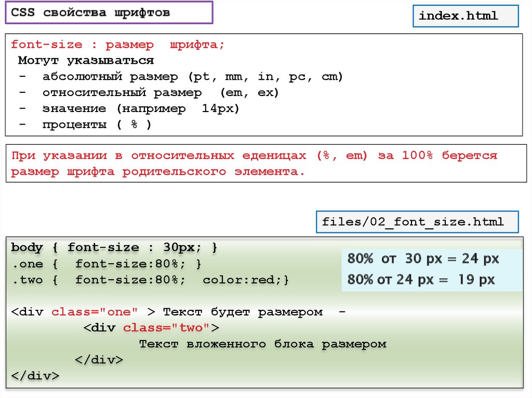Click the '.one { font-size:80%; }' rule
Viewport: 532px width, 398px height.
(x=107, y=264)
